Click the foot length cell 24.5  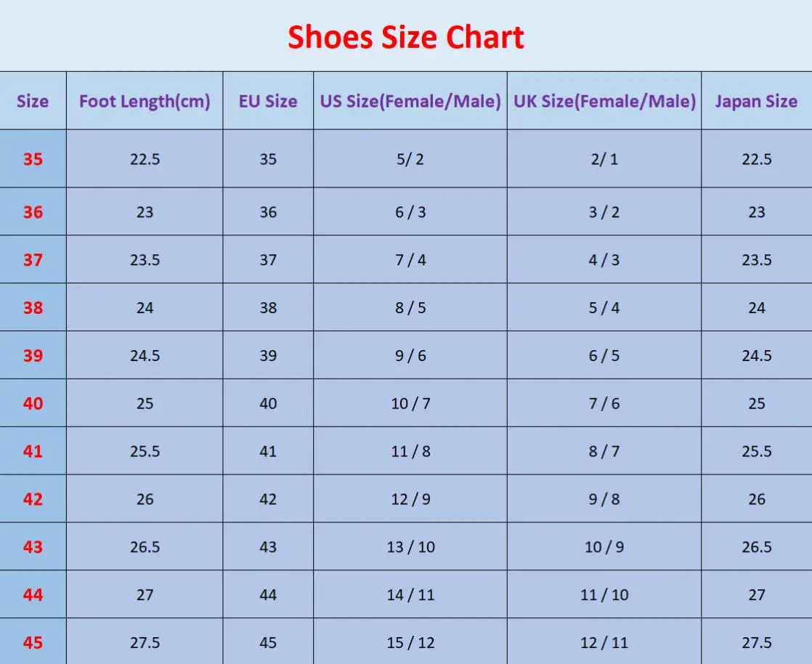click(145, 356)
